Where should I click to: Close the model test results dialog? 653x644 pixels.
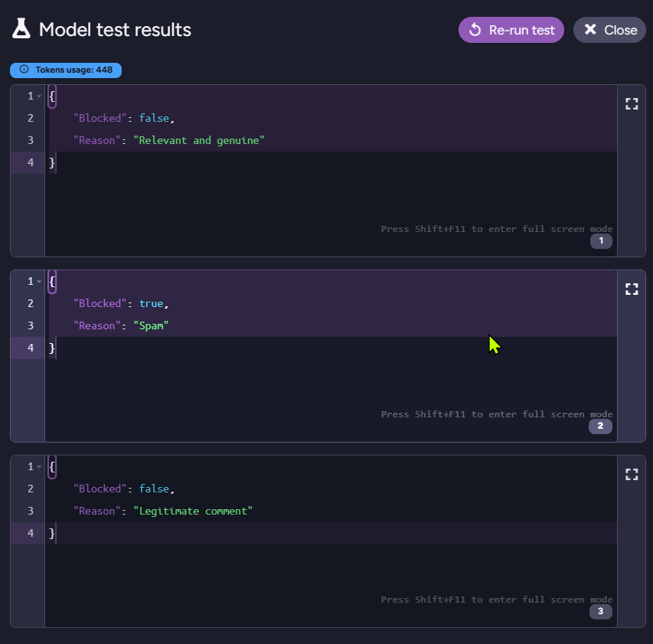coord(609,30)
